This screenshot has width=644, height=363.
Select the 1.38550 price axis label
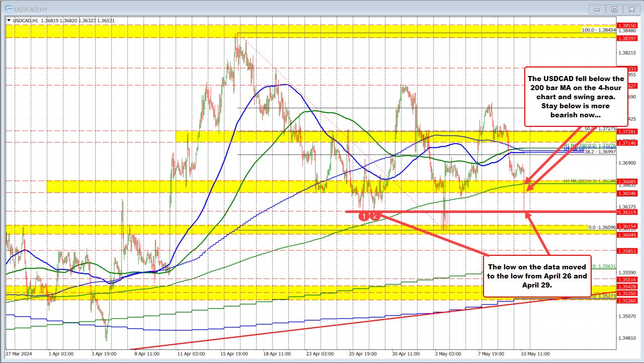coord(628,25)
